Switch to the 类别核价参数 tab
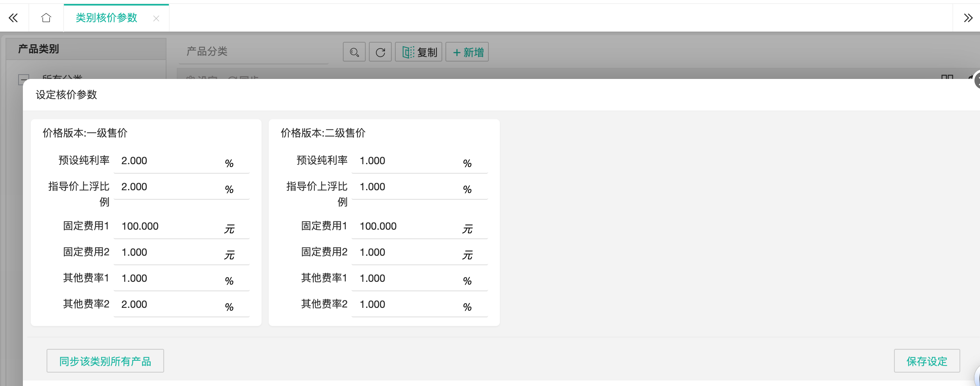This screenshot has height=386, width=980. (106, 18)
